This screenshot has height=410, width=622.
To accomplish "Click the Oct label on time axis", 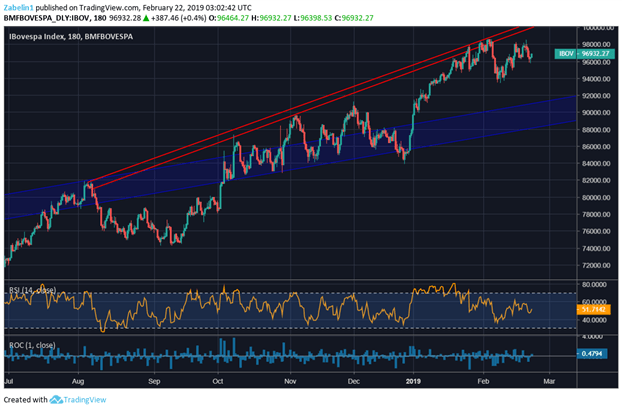I will (218, 381).
